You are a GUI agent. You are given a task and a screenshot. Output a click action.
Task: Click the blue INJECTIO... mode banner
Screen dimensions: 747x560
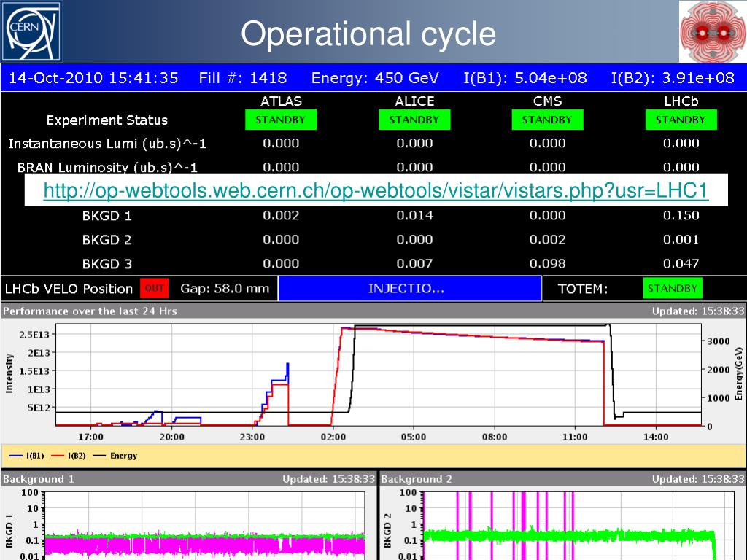410,289
